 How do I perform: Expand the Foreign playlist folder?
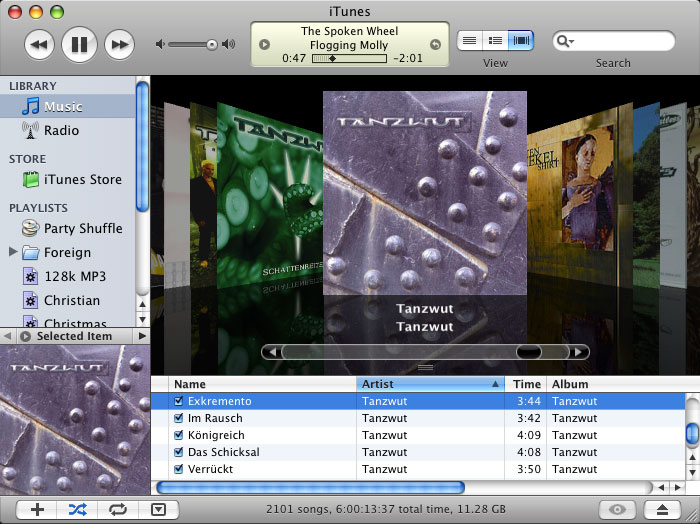[13, 252]
